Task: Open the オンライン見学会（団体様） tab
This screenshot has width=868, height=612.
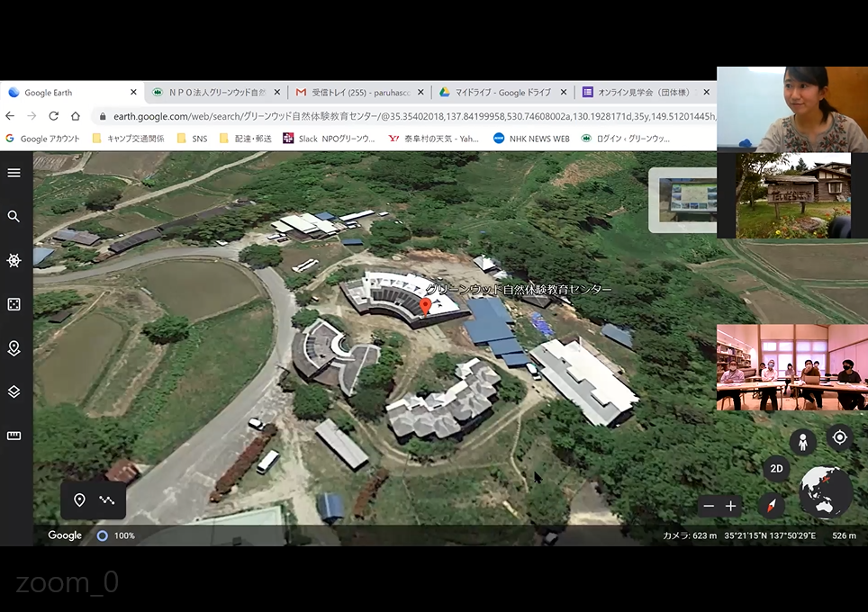Action: coord(646,93)
